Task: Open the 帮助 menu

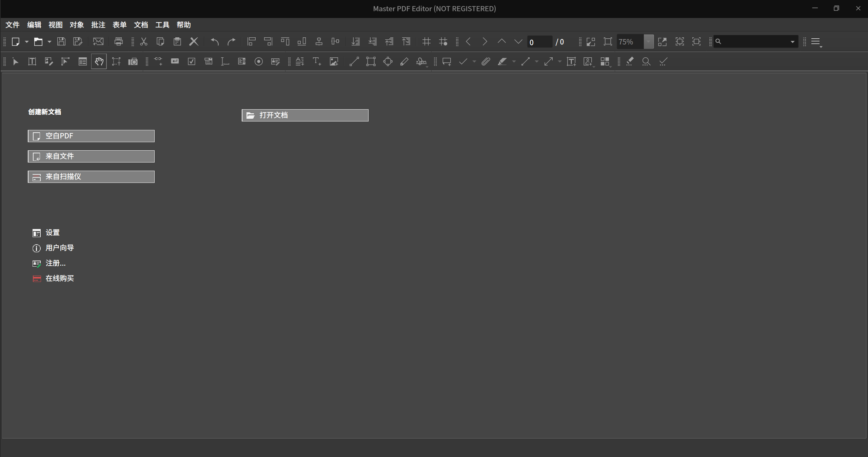Action: pos(183,25)
